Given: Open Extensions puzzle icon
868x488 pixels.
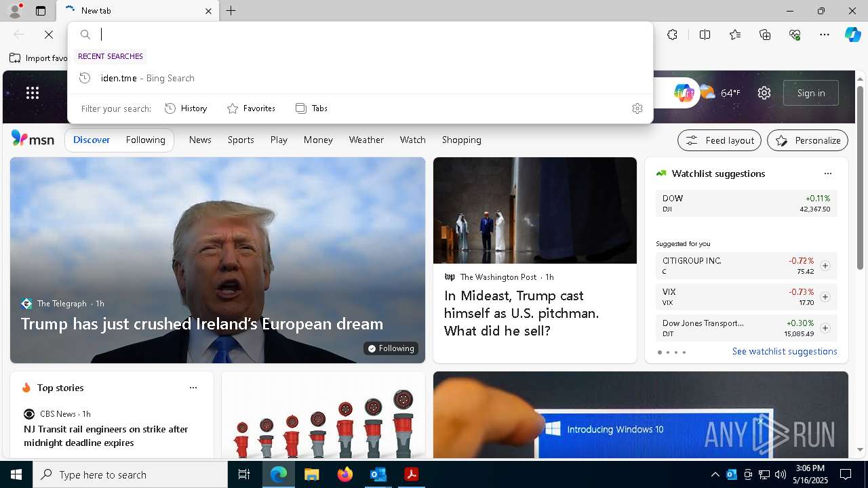Looking at the screenshot, I should click(x=672, y=35).
